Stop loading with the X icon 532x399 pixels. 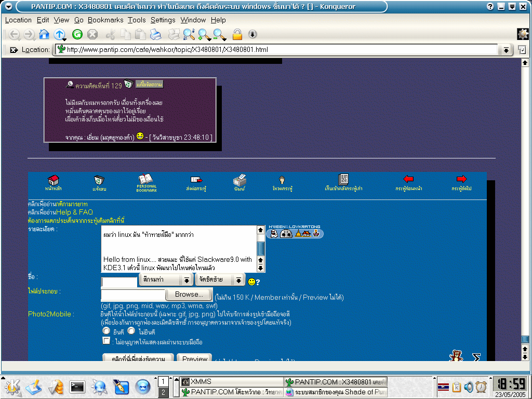[x=92, y=34]
